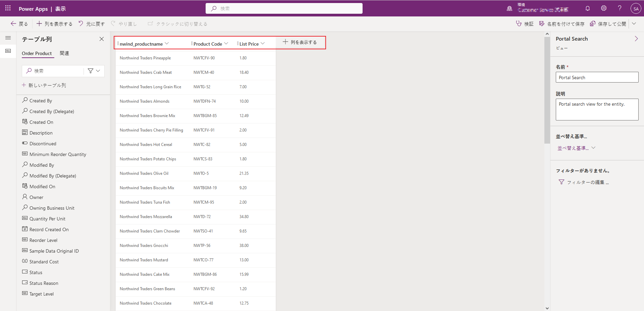Screen dimensions: 644x311
Task: Open Product Code column header dropdown
Action: [x=226, y=44]
